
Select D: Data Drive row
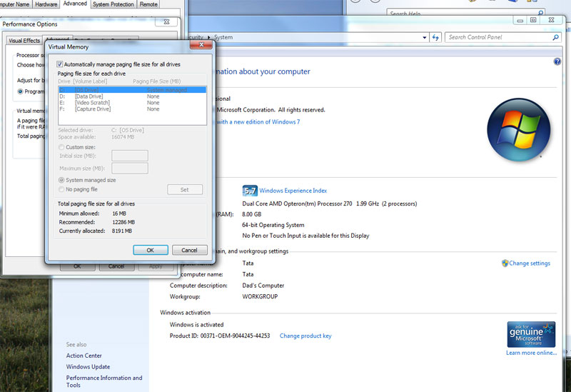click(132, 96)
